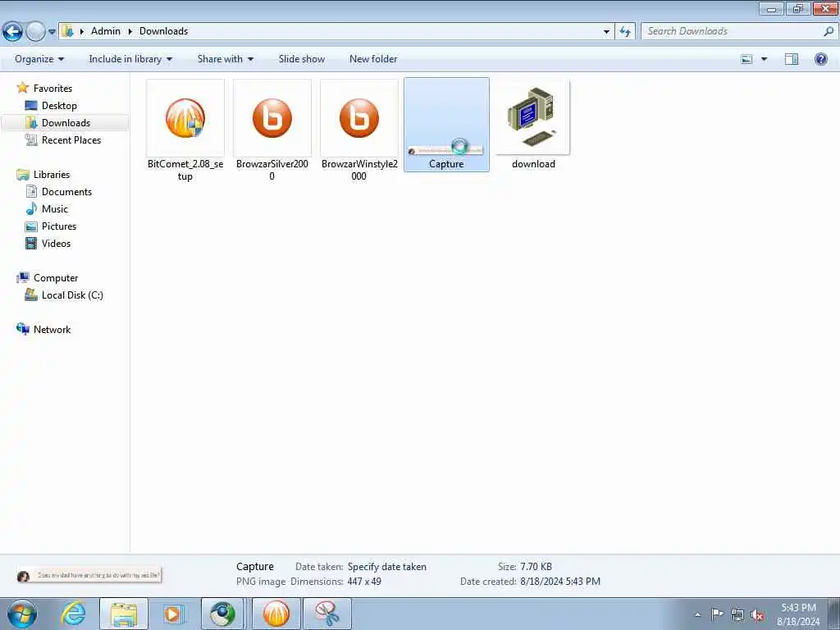The height and width of the screenshot is (630, 840).
Task: Open the Organize menu
Action: pyautogui.click(x=39, y=59)
